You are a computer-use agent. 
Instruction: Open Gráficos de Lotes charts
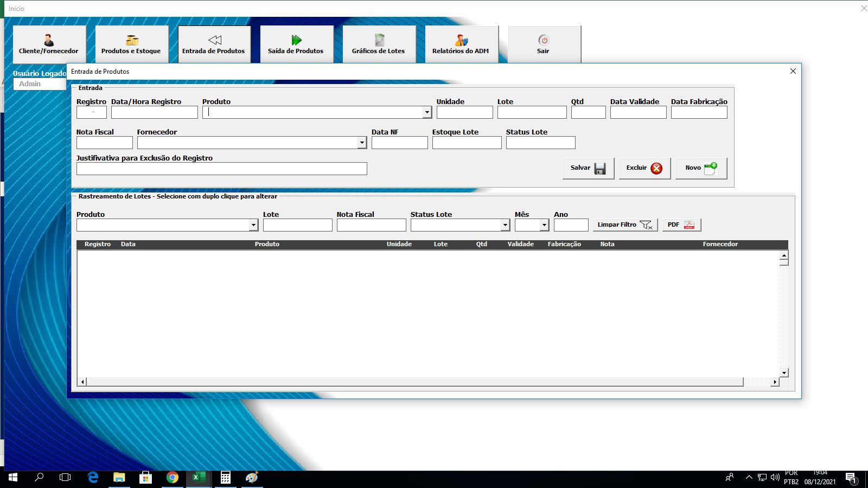(x=379, y=44)
